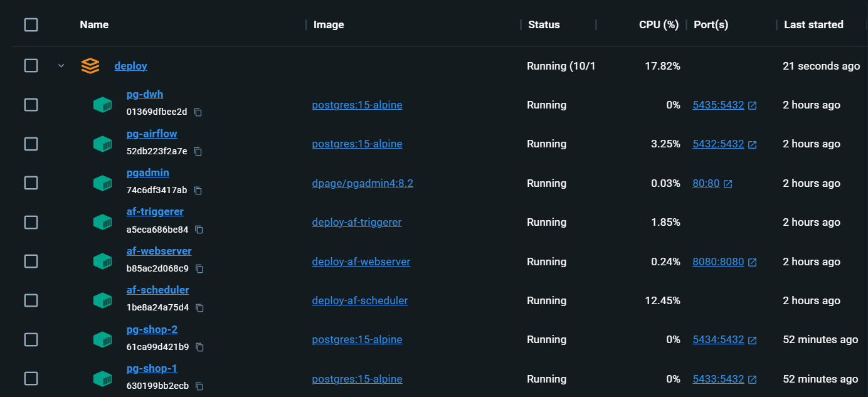Screen dimensions: 868x397
Task: Check the pg-airflow container checkbox
Action: [31, 144]
